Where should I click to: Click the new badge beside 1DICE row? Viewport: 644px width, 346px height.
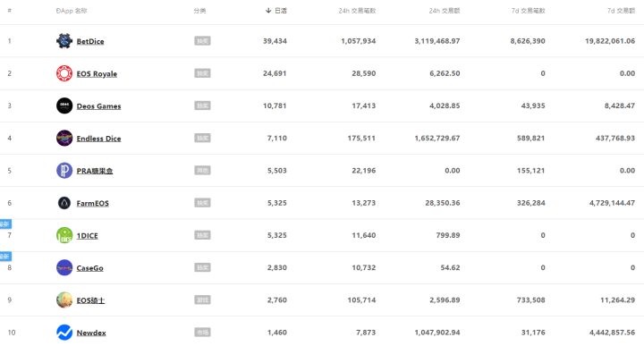(5, 224)
